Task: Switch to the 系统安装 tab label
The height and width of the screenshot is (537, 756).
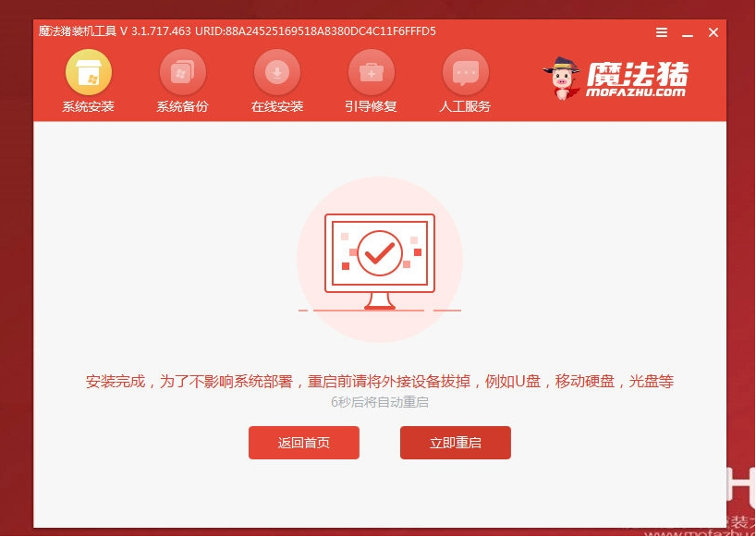Action: click(x=88, y=106)
